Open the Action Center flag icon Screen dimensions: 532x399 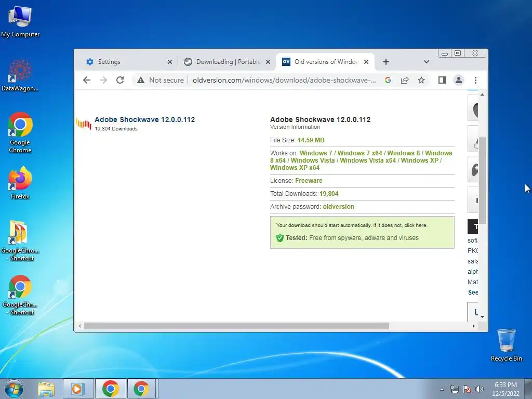coord(467,389)
